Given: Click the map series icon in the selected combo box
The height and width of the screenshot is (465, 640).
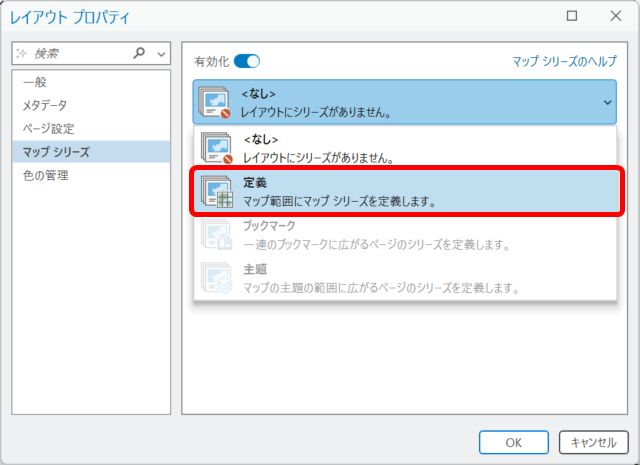Looking at the screenshot, I should point(217,101).
